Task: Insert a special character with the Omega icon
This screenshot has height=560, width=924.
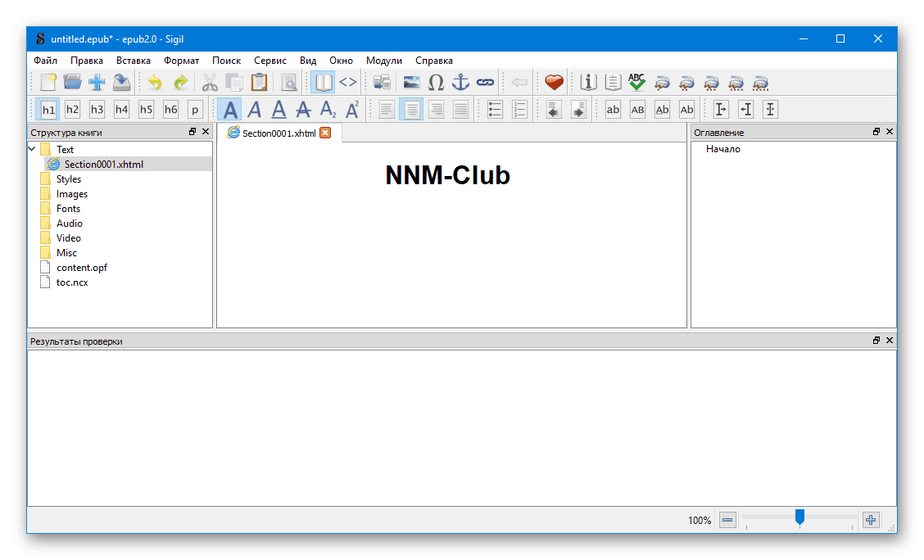Action: [436, 83]
